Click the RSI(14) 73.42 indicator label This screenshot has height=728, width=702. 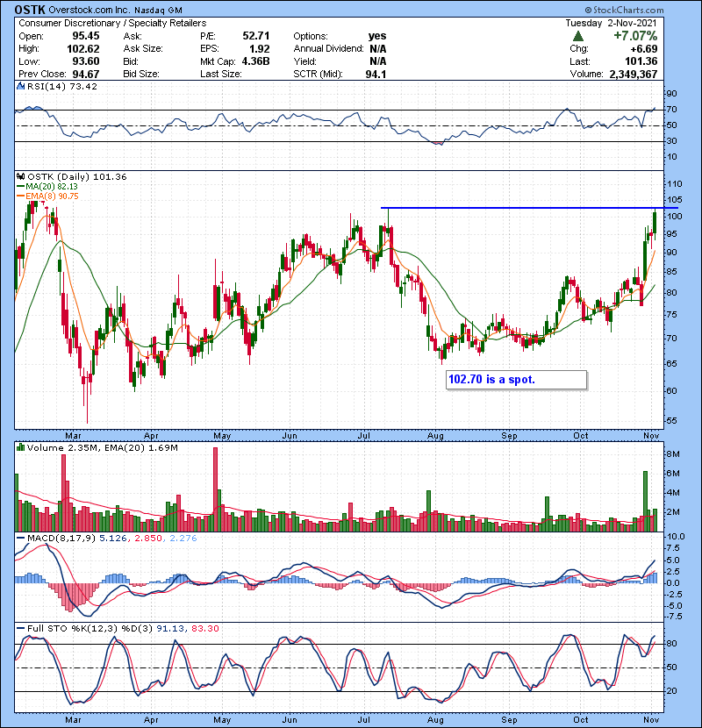62,86
